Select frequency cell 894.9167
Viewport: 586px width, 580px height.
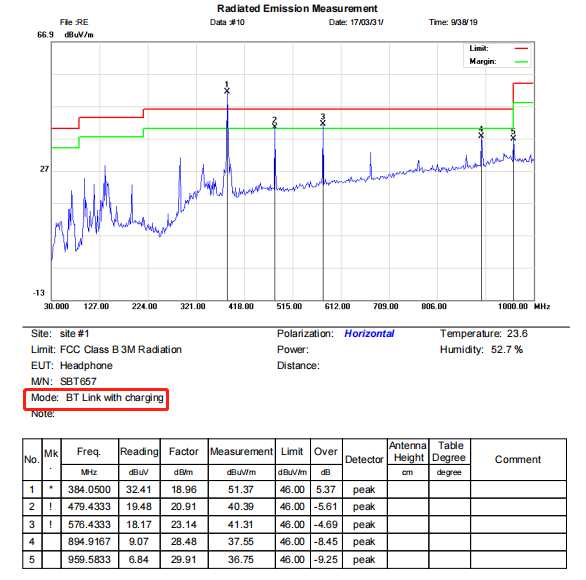89,542
